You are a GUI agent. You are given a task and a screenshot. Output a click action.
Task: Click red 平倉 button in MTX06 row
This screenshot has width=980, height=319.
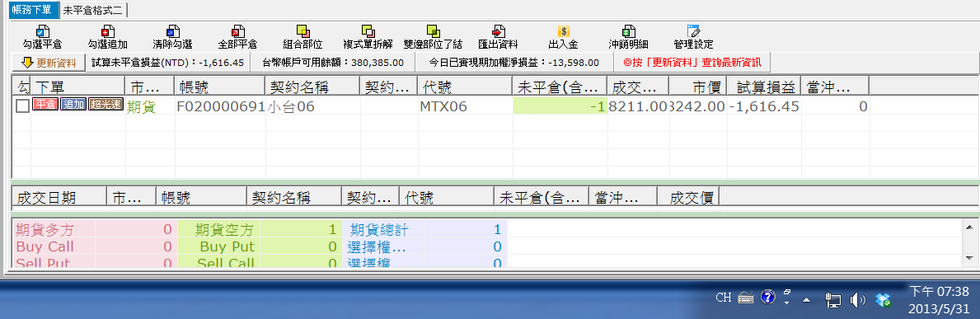click(45, 105)
